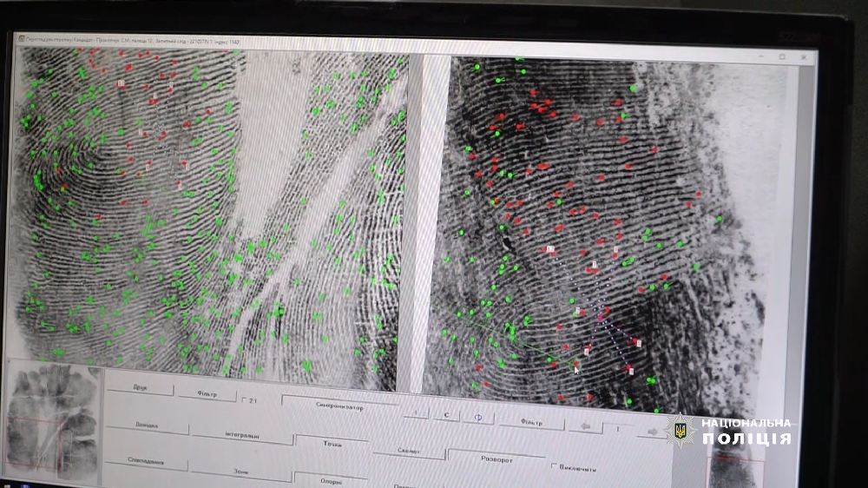Click the Співпадання button

coord(146,461)
